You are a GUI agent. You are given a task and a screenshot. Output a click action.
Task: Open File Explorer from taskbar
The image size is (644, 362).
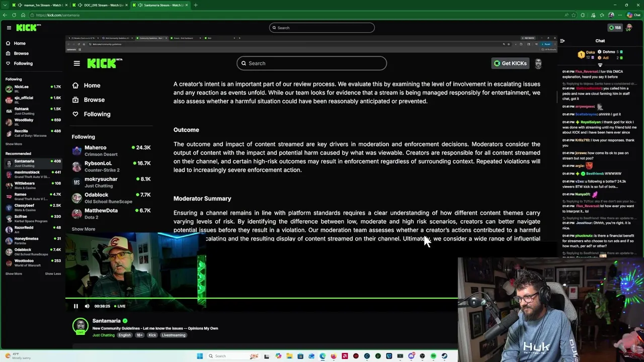click(x=289, y=356)
